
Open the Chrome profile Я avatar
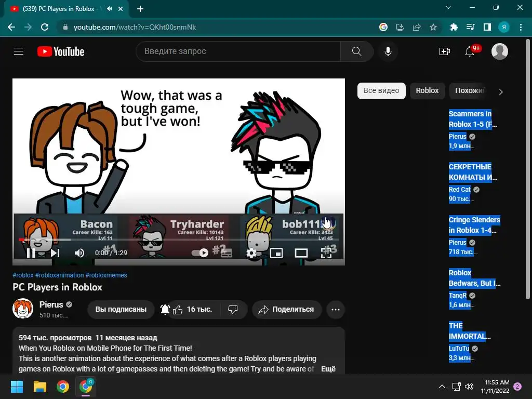(x=504, y=27)
